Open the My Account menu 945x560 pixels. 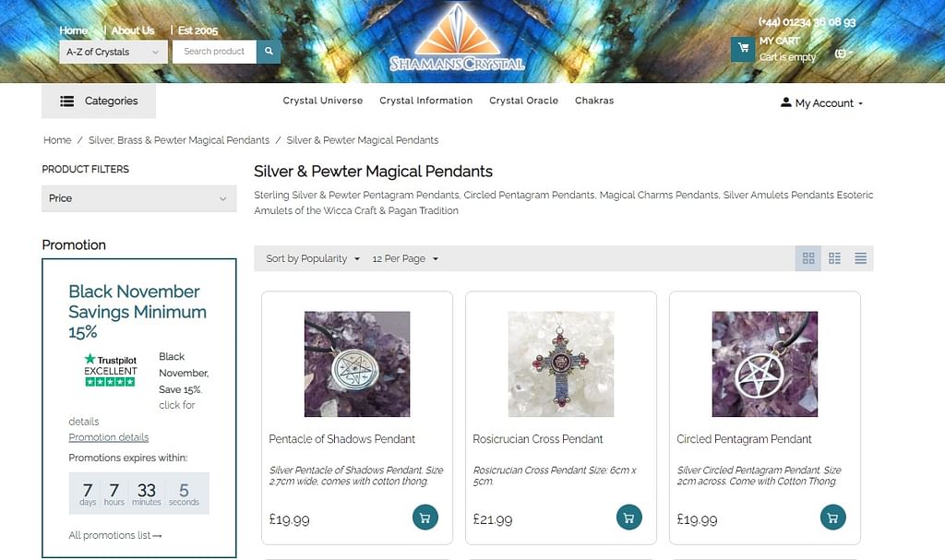821,103
